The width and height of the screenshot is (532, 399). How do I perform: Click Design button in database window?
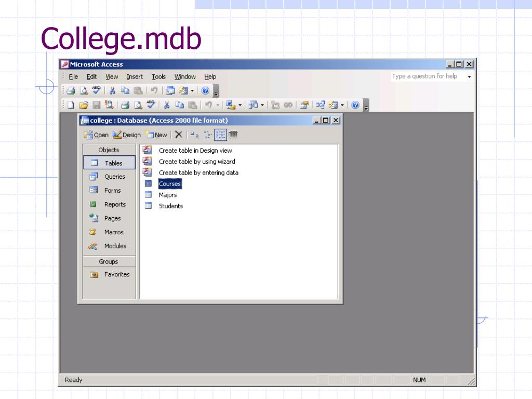pos(127,135)
